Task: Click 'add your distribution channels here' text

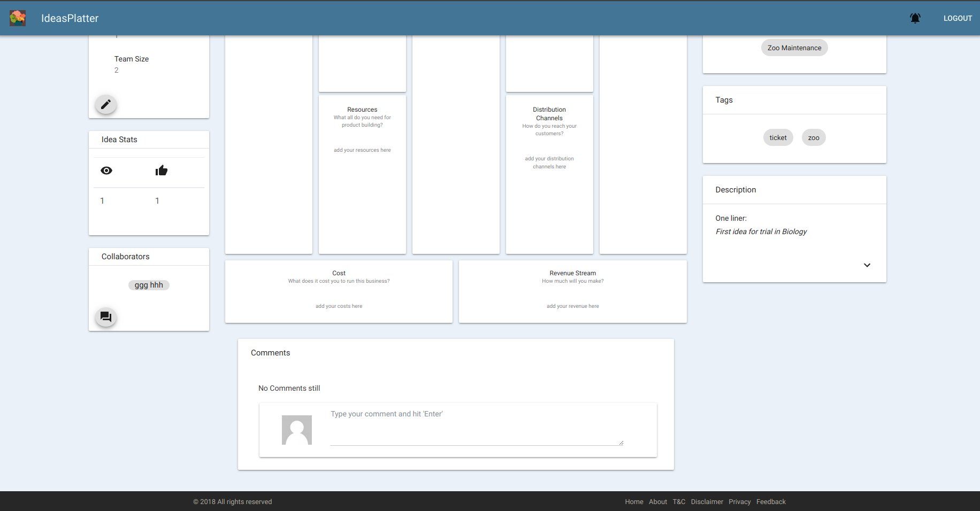Action: (x=549, y=162)
